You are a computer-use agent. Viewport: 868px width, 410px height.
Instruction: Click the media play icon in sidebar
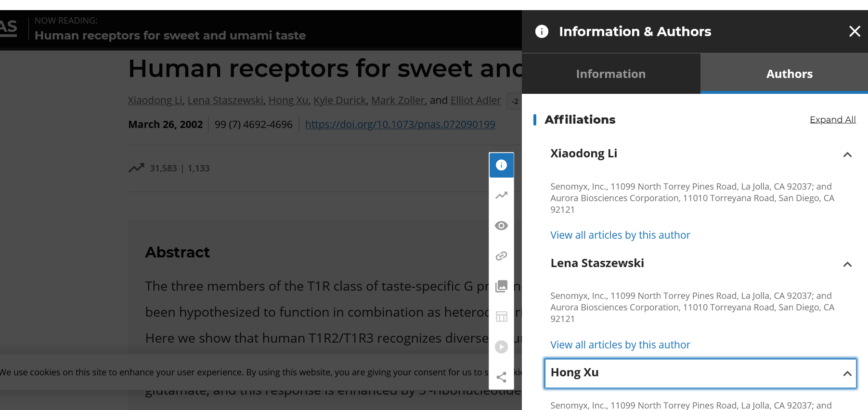point(501,347)
